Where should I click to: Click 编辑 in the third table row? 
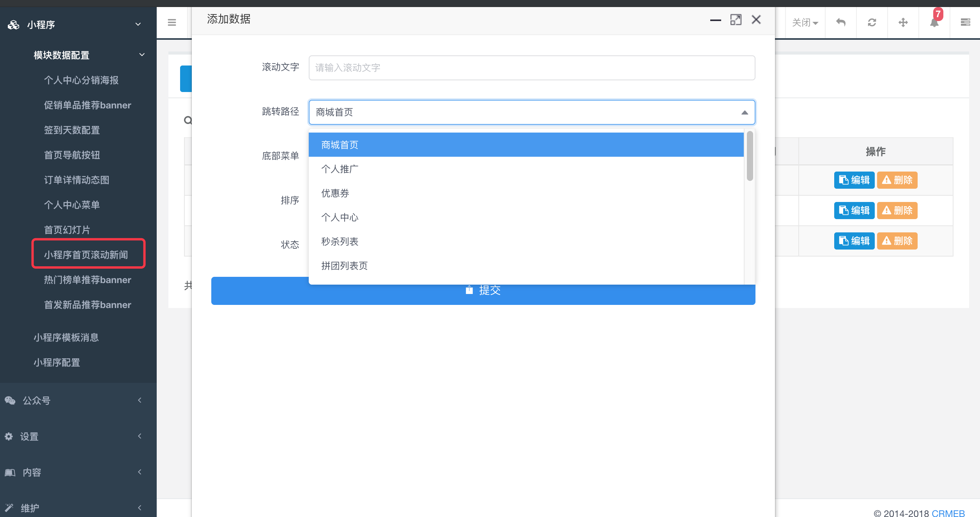(x=854, y=241)
